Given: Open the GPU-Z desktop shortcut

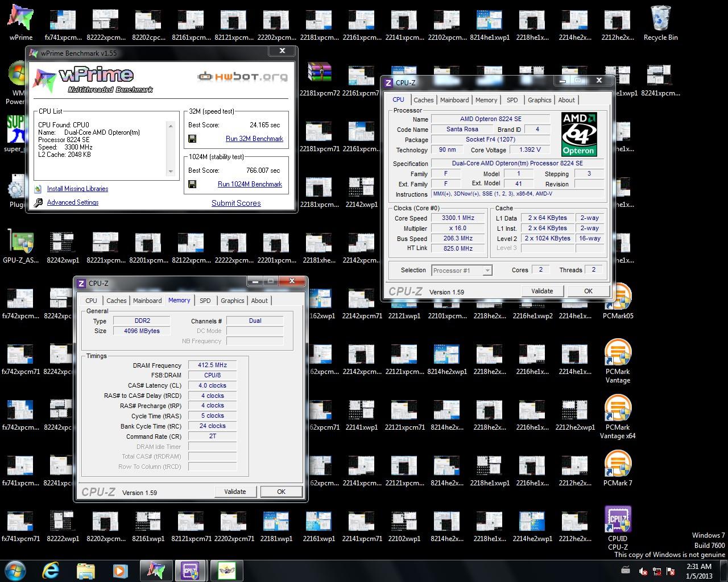Looking at the screenshot, I should [x=20, y=246].
